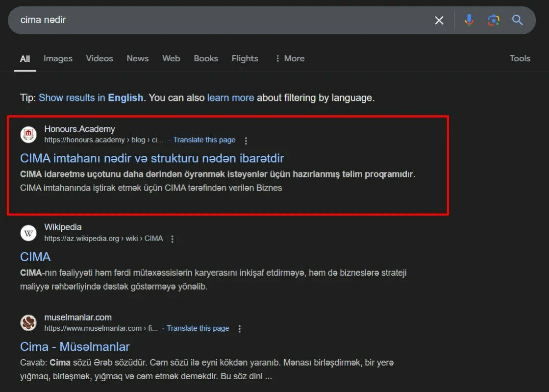The image size is (549, 392).
Task: Open three-dot options for muselmanlar.com result
Action: pos(240,329)
